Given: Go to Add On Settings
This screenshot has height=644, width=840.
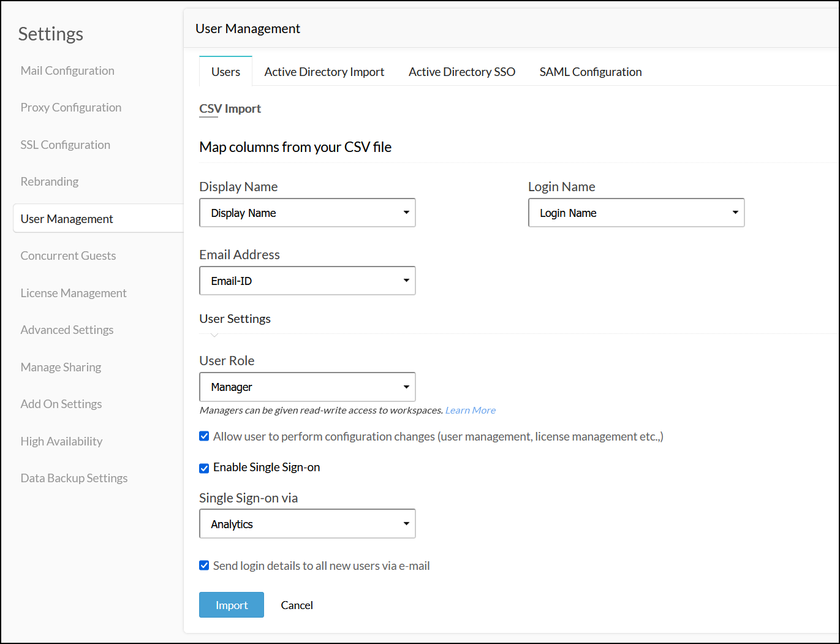Looking at the screenshot, I should click(61, 404).
